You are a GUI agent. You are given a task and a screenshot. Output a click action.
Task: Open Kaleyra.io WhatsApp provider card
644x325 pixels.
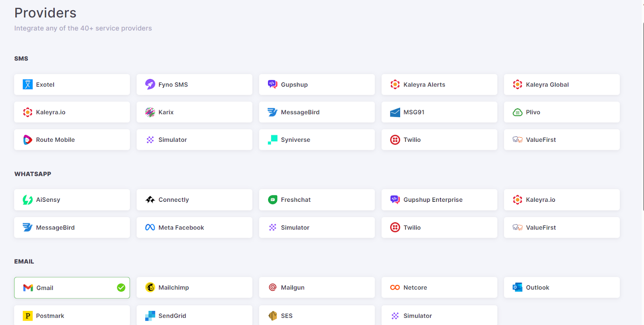pyautogui.click(x=562, y=200)
